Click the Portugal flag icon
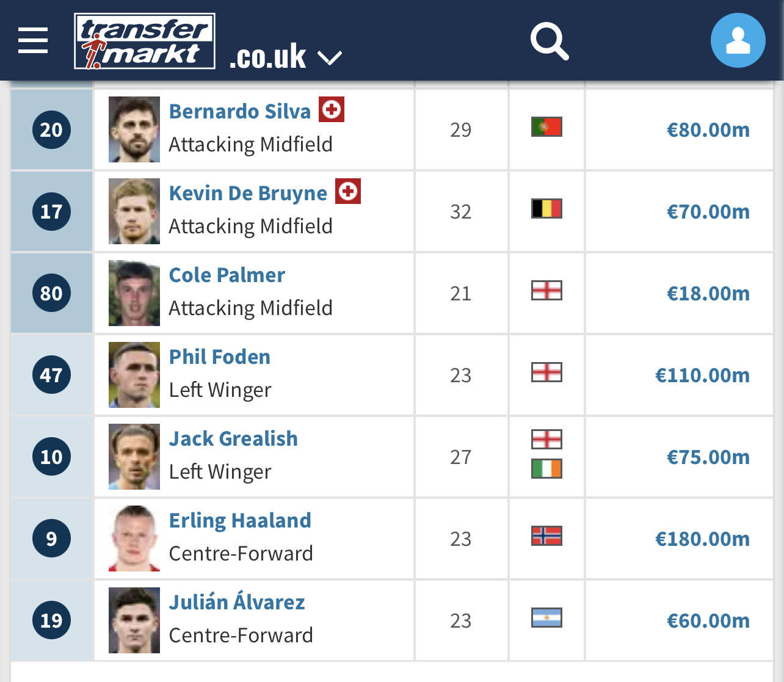 546,127
